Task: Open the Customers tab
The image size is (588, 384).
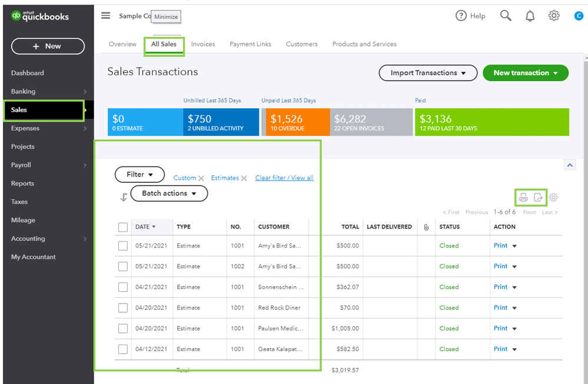Action: pos(301,44)
